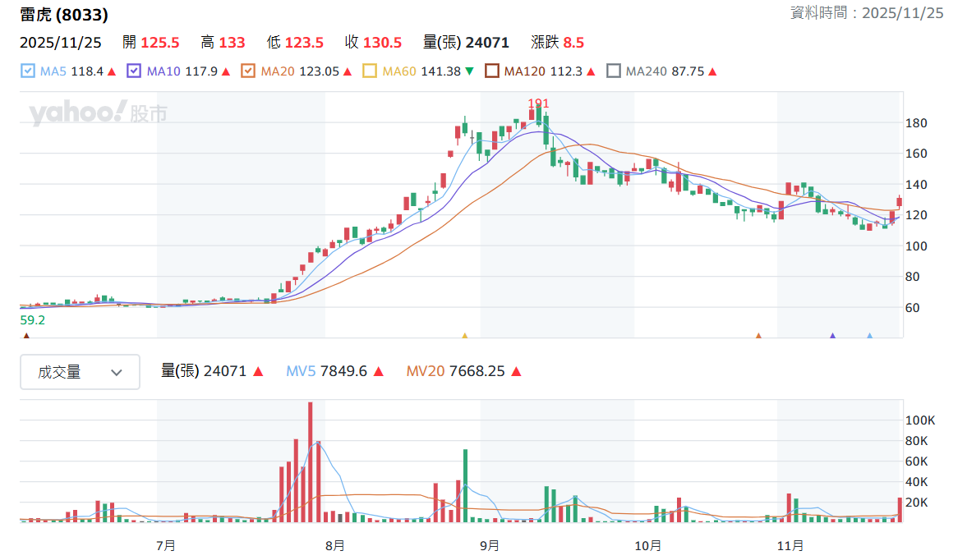967x560 pixels.
Task: Click the light blue triangle marker in November
Action: click(x=869, y=336)
